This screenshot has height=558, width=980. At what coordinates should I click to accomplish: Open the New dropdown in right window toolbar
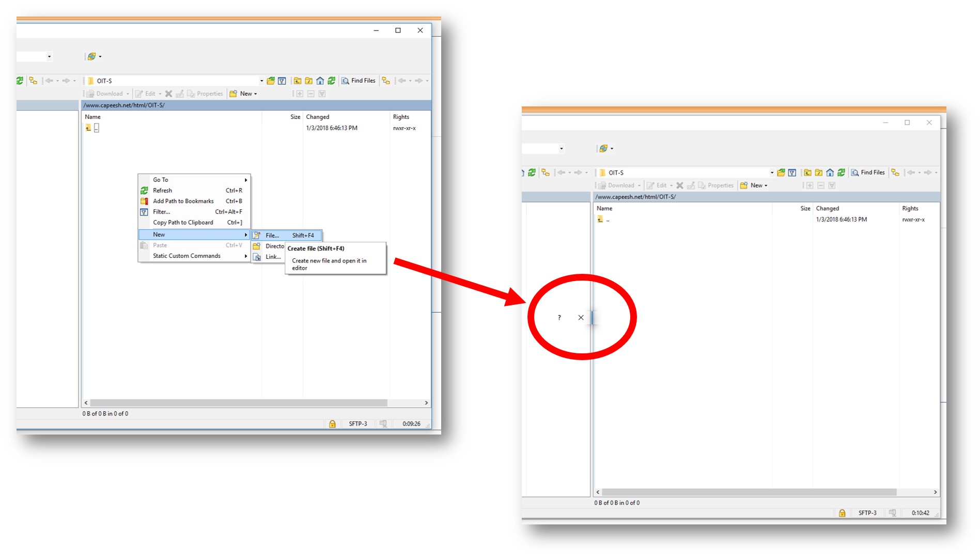pyautogui.click(x=754, y=185)
